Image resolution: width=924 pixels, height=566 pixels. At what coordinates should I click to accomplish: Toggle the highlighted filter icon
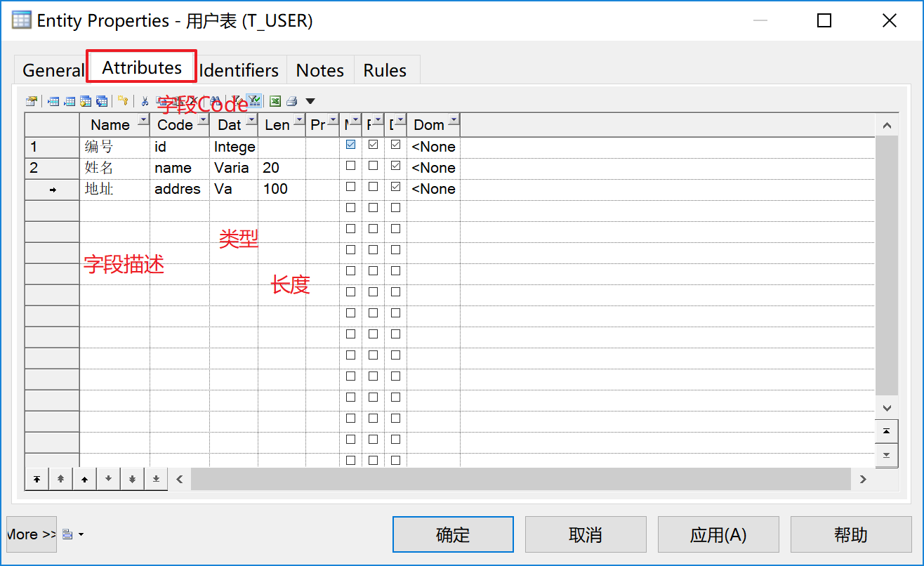coord(255,100)
